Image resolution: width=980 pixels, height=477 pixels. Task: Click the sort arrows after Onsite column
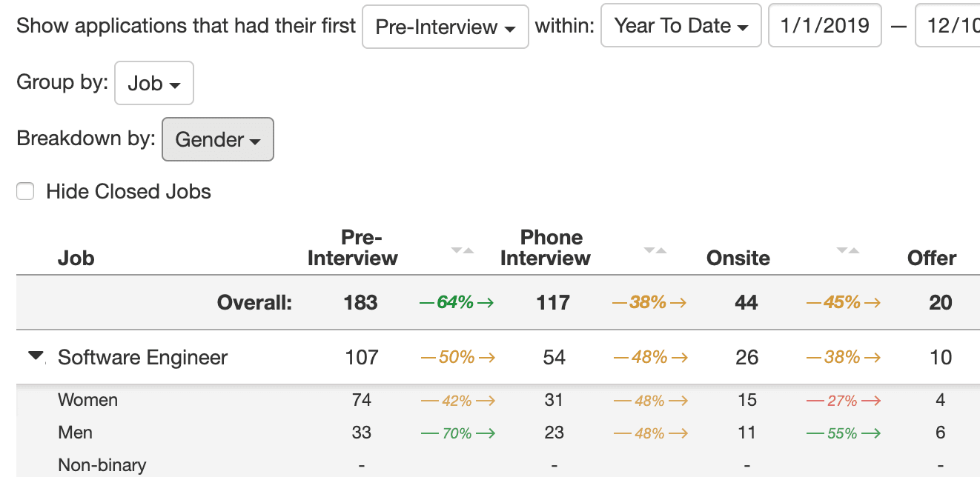(x=848, y=250)
